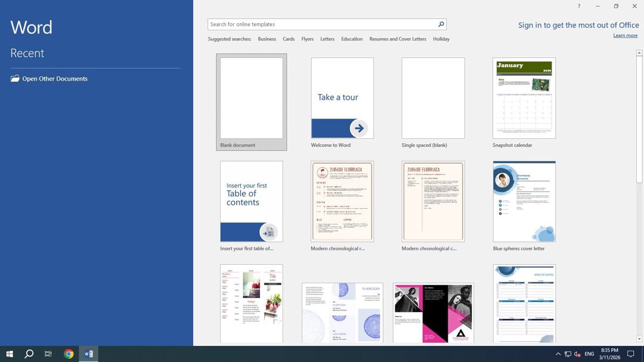Click the Blank document caption text
Image resolution: width=644 pixels, height=362 pixels.
(237, 145)
